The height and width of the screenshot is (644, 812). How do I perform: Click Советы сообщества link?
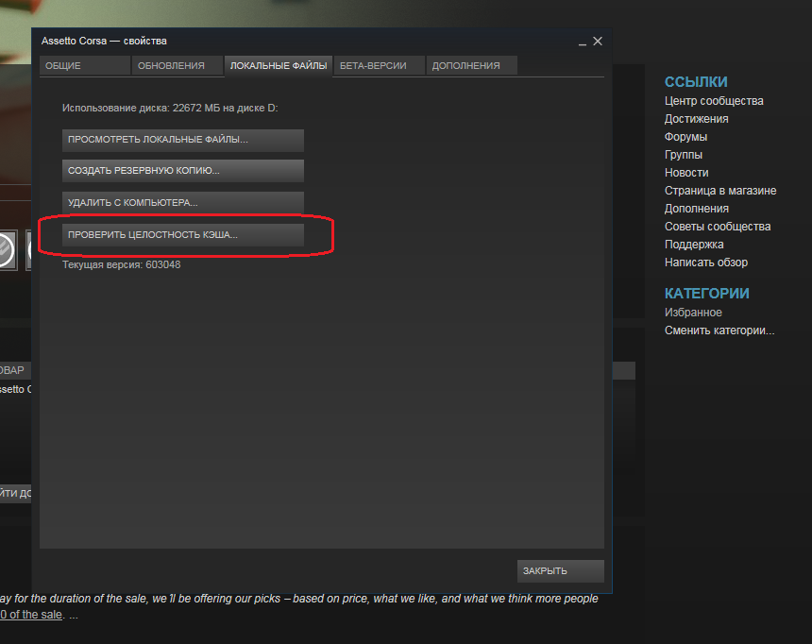[x=717, y=227]
